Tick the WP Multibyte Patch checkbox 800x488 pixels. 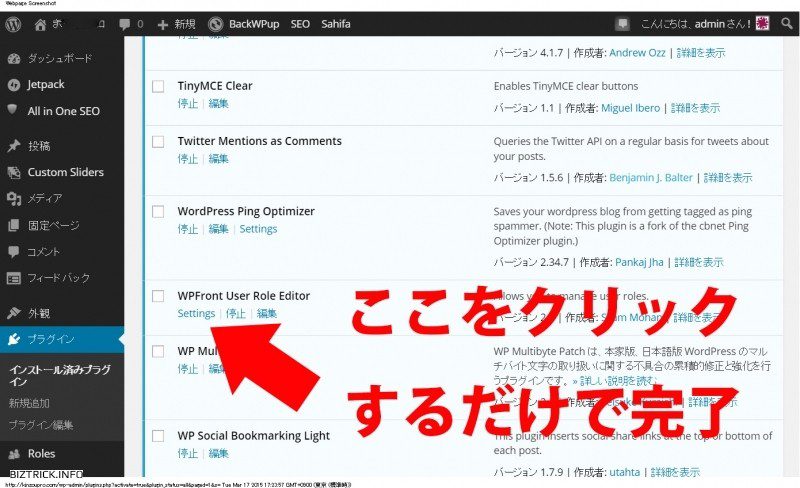click(158, 351)
